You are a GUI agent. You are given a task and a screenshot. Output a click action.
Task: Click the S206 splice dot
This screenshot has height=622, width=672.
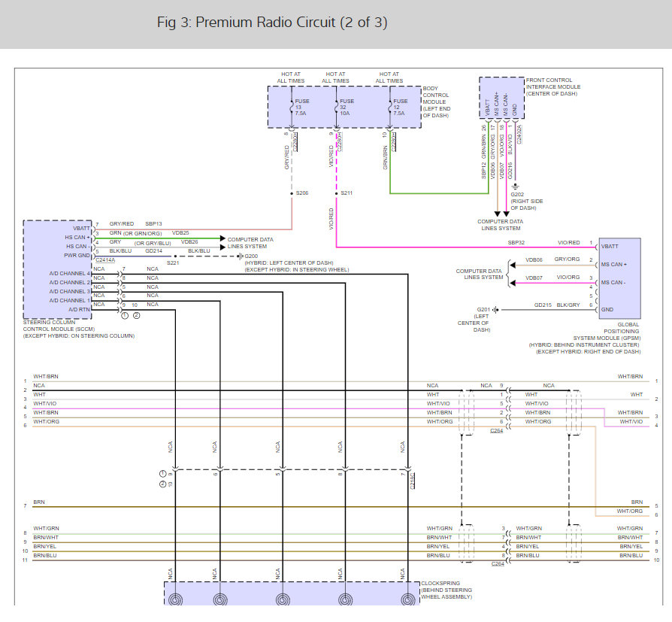click(292, 193)
